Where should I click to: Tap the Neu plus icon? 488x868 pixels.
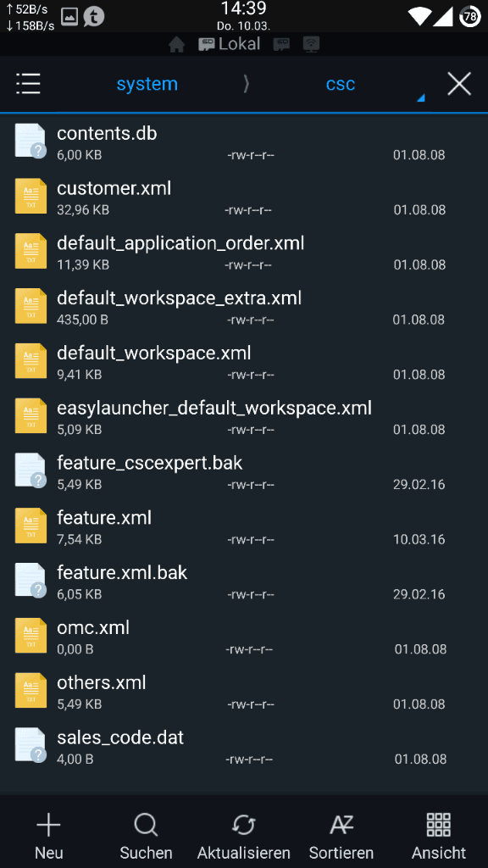click(x=48, y=826)
